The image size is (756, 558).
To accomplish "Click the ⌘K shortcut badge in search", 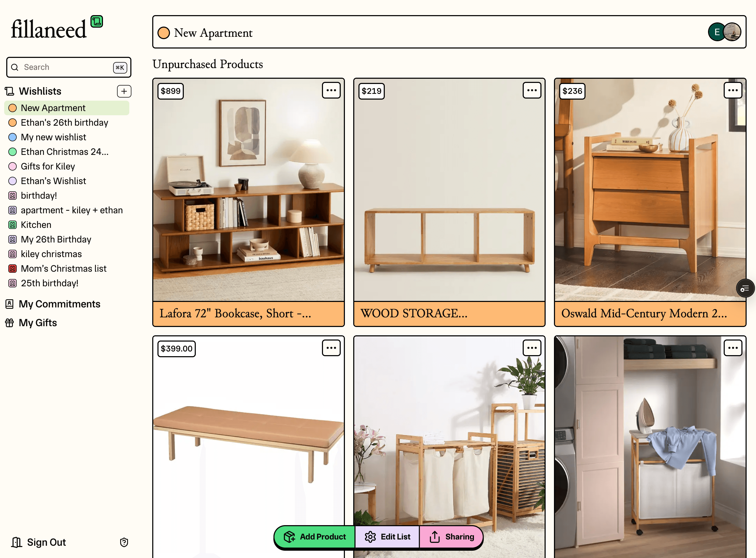I will point(120,68).
